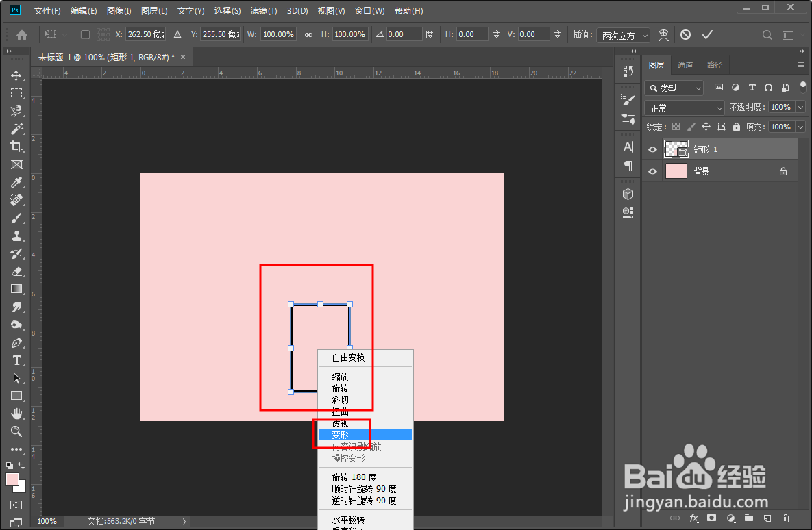Image resolution: width=812 pixels, height=530 pixels.
Task: Switch to the 路径 tab
Action: 715,64
